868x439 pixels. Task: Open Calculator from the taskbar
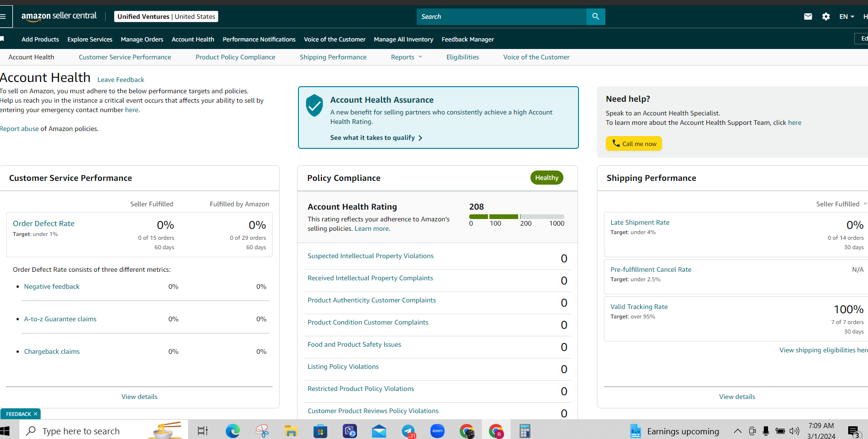click(525, 431)
